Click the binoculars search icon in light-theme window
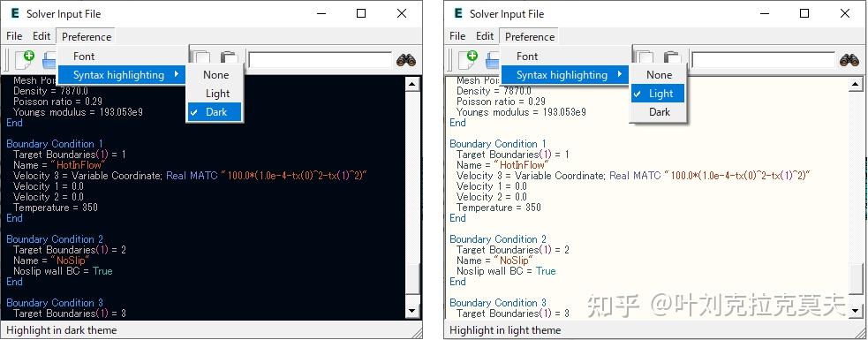The height and width of the screenshot is (340, 868). pyautogui.click(x=849, y=60)
